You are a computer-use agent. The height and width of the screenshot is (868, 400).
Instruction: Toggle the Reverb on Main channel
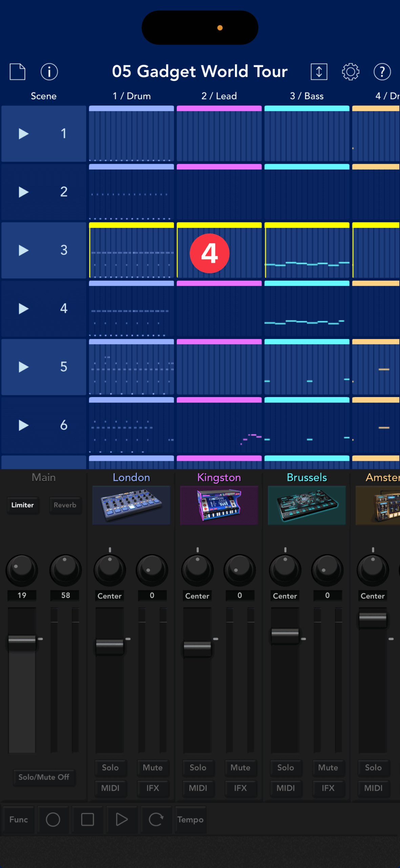[65, 505]
